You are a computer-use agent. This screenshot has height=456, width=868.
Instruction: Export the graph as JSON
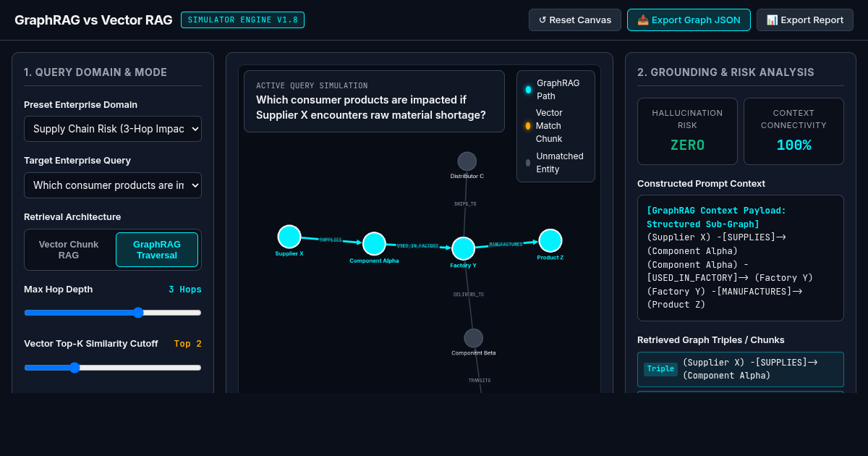tap(689, 20)
